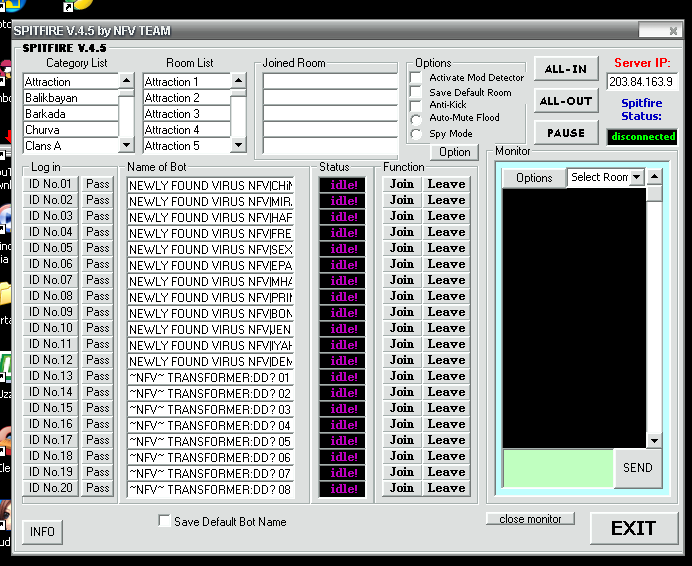Click Join for bot ID No.15

[402, 408]
